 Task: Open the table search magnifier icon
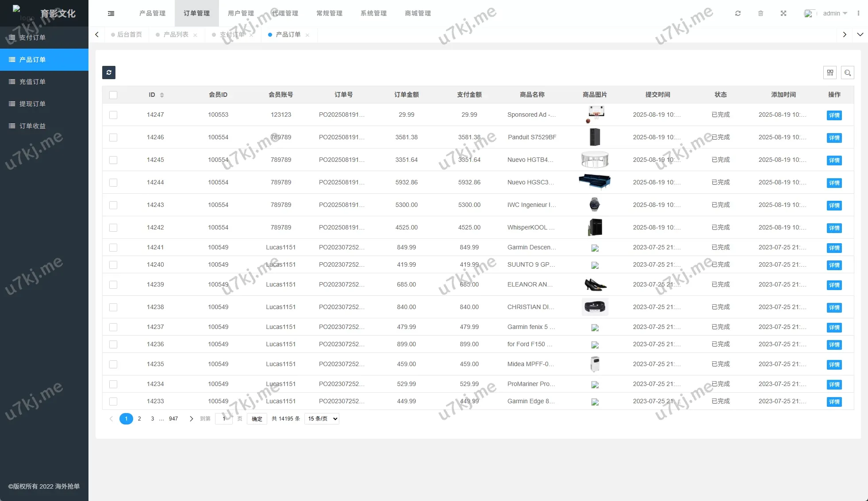(848, 73)
